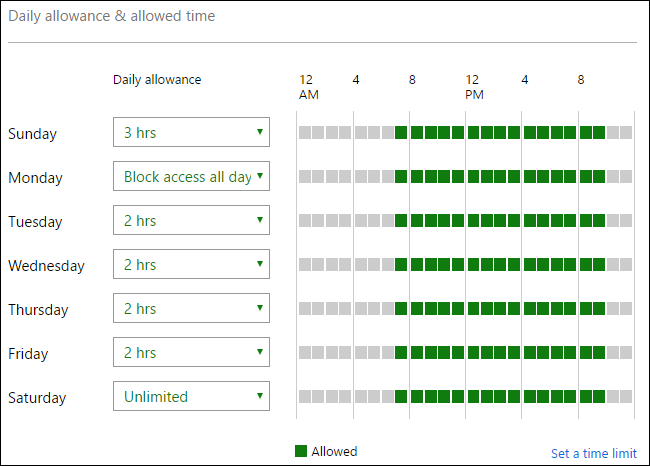Open Thursday's daily allowance dropdown

click(191, 309)
